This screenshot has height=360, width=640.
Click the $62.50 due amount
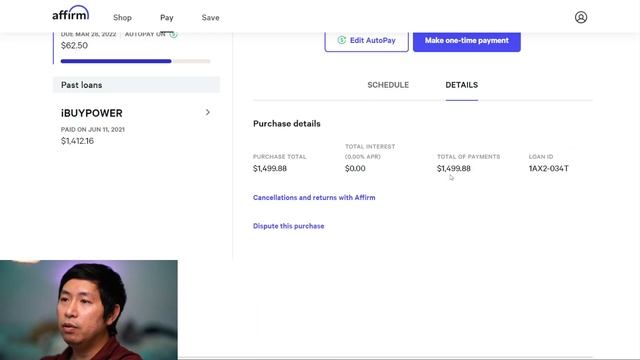click(74, 45)
